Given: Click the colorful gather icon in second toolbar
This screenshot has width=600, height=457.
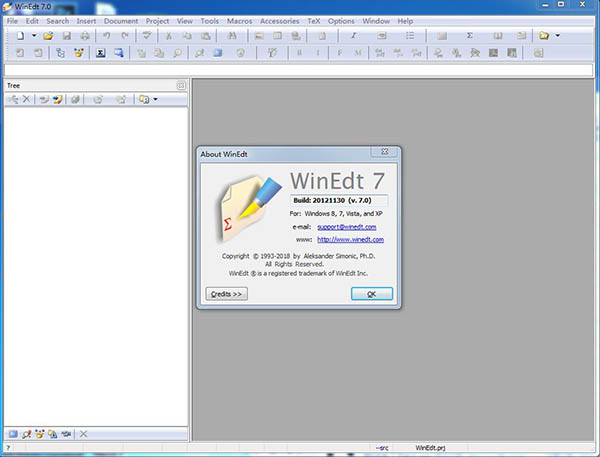Looking at the screenshot, I should pyautogui.click(x=79, y=53).
